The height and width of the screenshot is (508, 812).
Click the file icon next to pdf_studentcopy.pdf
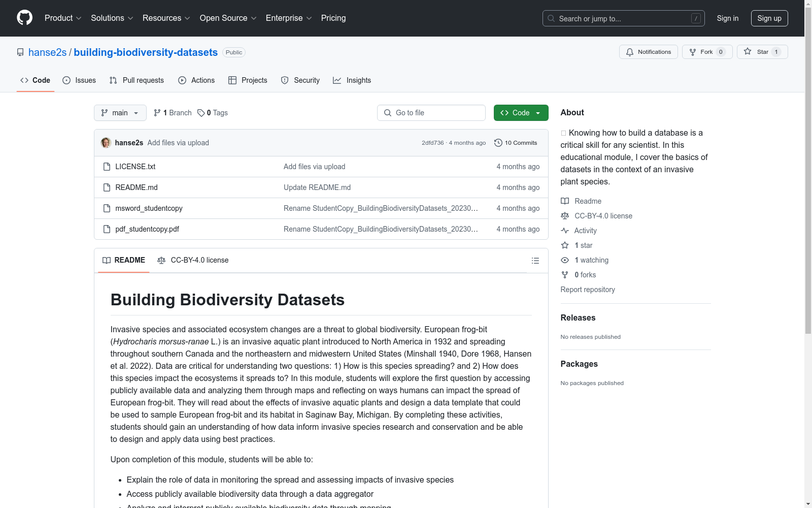pos(107,229)
